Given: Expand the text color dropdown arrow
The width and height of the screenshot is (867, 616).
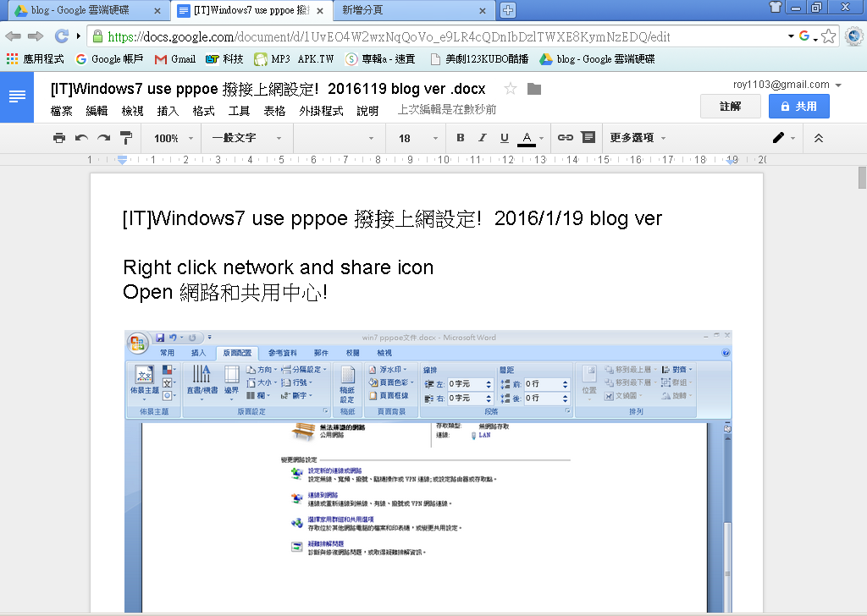Looking at the screenshot, I should point(541,138).
